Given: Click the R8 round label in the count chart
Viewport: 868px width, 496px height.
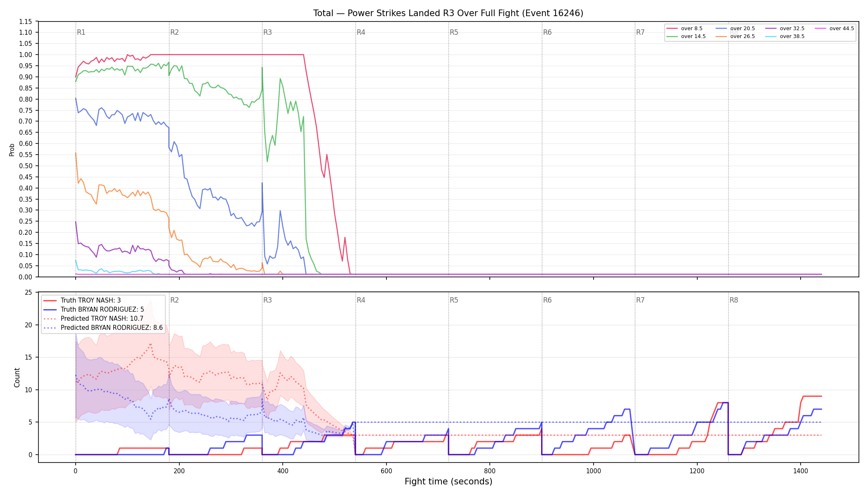Looking at the screenshot, I should pos(734,300).
